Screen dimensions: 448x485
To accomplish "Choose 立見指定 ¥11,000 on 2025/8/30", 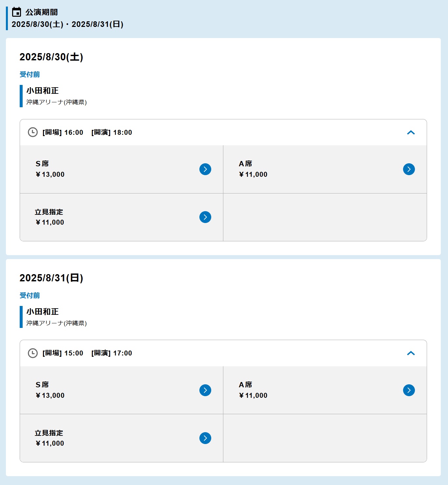I will (122, 217).
